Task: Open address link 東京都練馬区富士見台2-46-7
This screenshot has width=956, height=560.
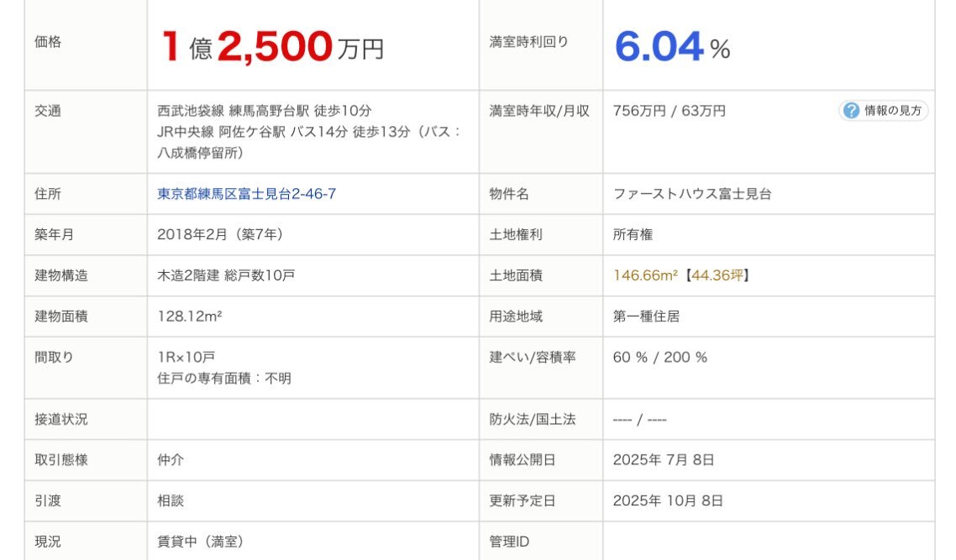Action: click(x=247, y=194)
